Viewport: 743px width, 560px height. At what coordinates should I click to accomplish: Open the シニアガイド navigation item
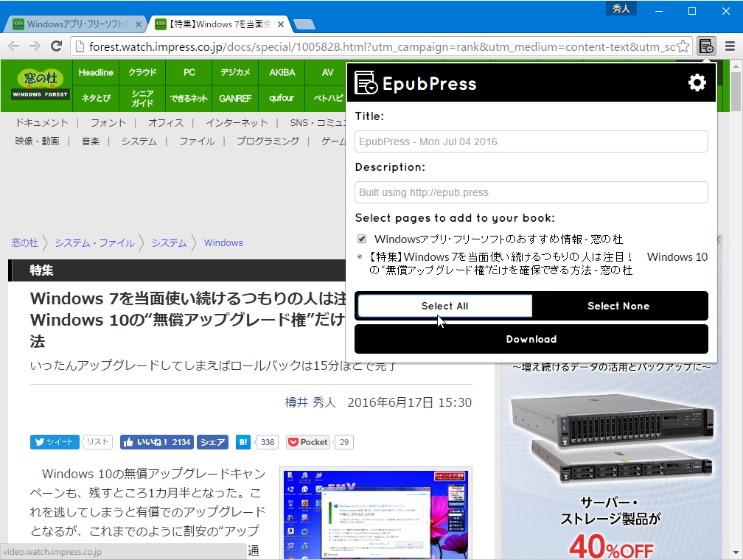pyautogui.click(x=142, y=99)
